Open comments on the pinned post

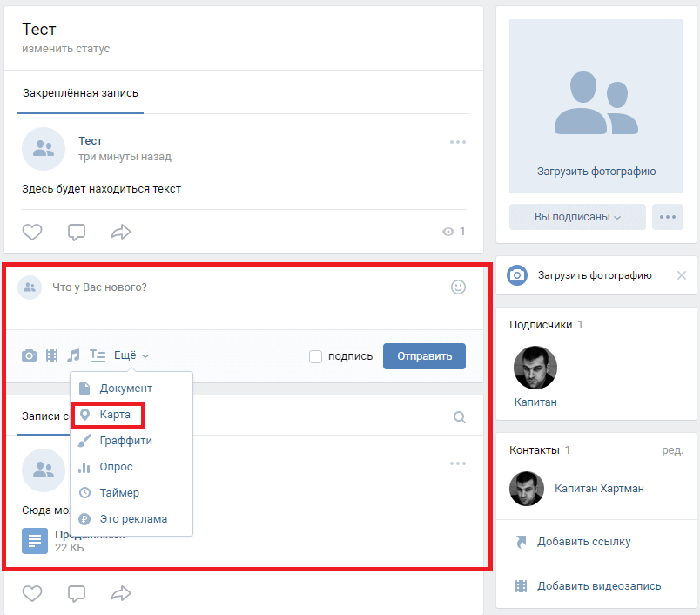[77, 232]
